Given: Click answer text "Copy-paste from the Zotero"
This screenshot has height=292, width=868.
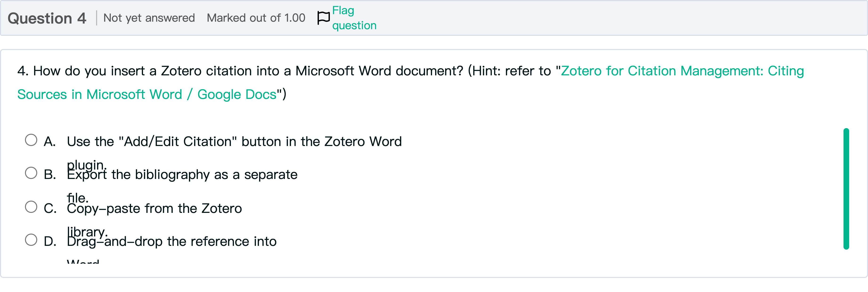Looking at the screenshot, I should (x=154, y=208).
